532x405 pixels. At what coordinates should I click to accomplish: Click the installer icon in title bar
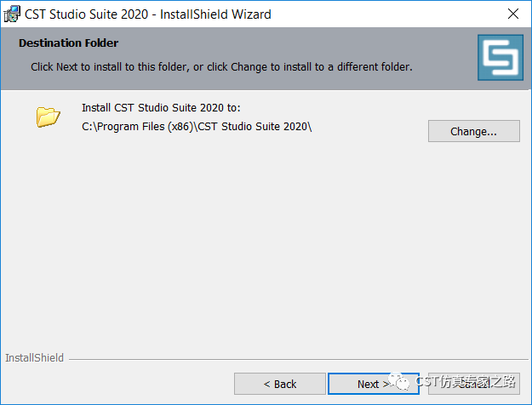(x=12, y=14)
